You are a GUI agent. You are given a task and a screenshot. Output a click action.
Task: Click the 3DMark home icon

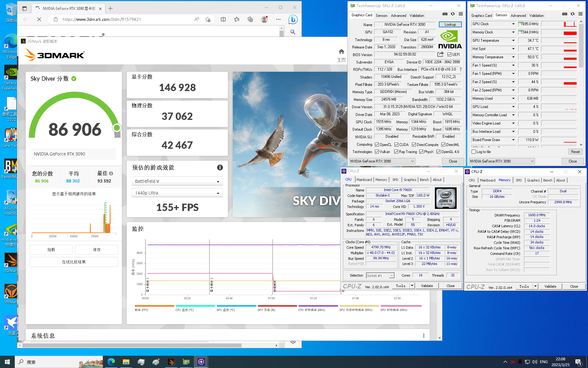point(341,52)
